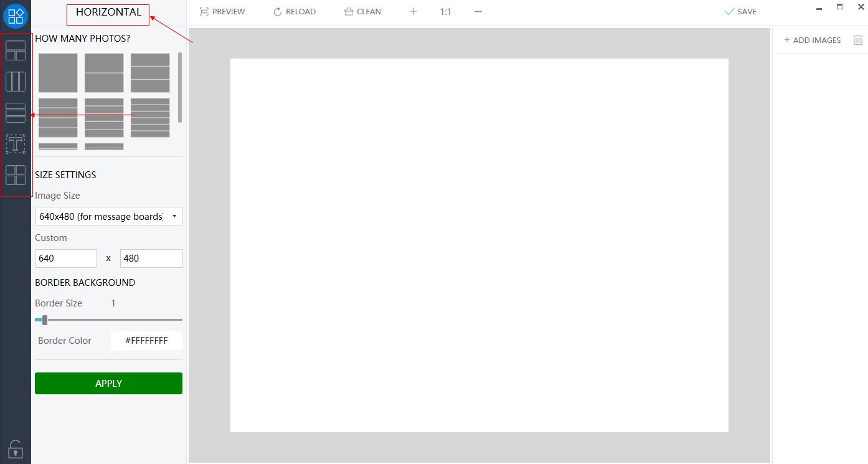Viewport: 868px width, 464px height.
Task: Delete images using the trash icon
Action: point(858,40)
